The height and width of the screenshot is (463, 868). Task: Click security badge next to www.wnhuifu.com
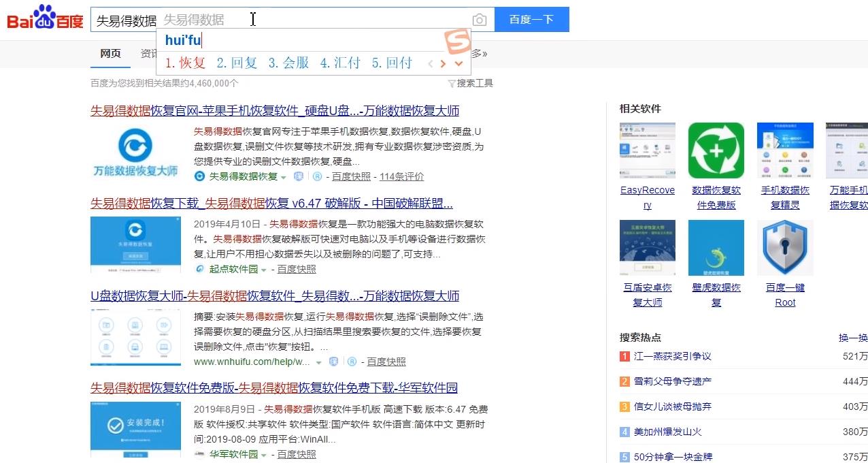(333, 362)
